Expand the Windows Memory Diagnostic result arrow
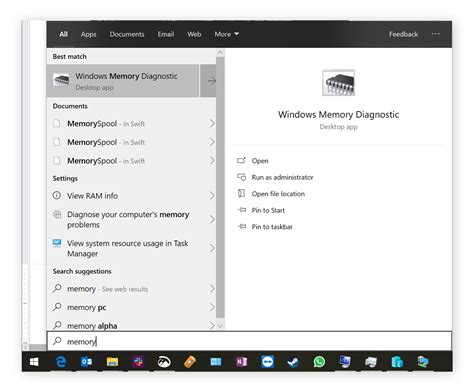 pyautogui.click(x=209, y=81)
